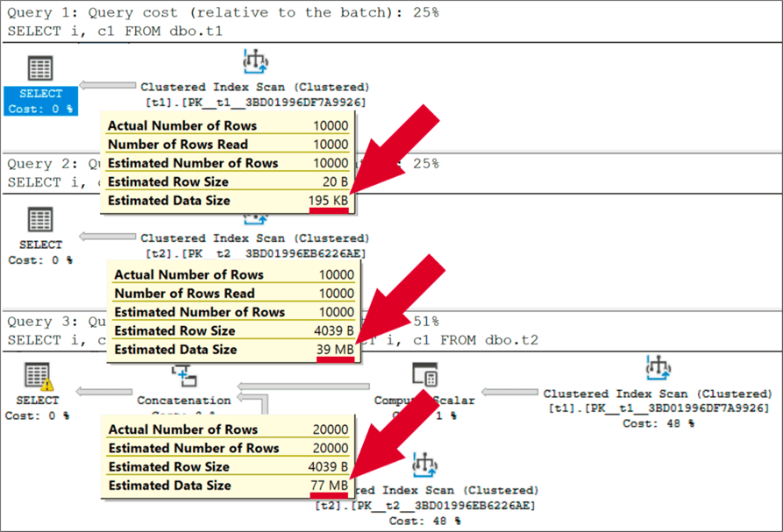Click the Concatenation operator icon
The width and height of the screenshot is (783, 532).
click(183, 377)
